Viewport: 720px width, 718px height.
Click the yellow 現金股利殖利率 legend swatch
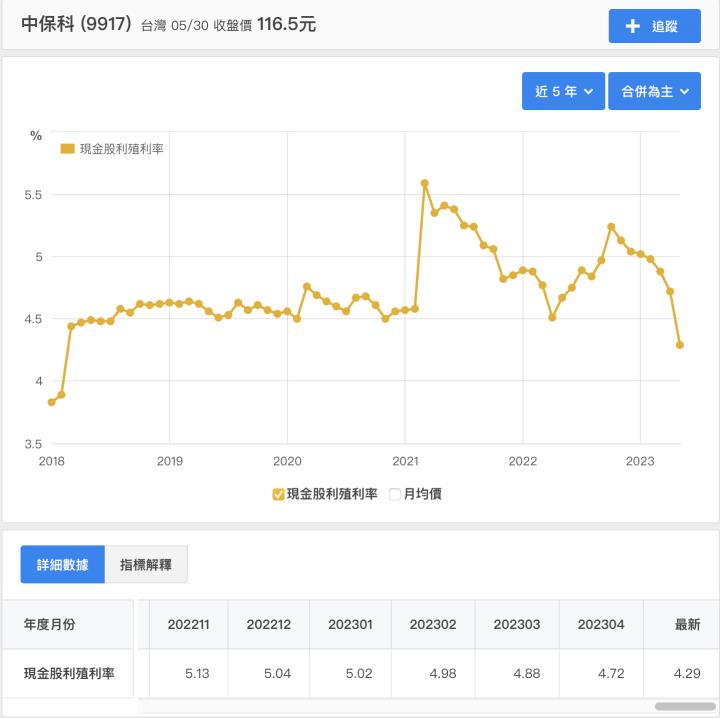click(68, 149)
